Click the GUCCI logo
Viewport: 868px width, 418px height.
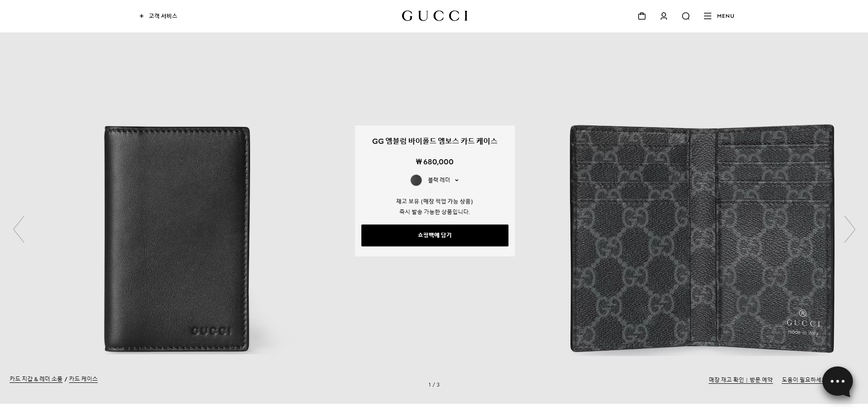[x=434, y=16]
